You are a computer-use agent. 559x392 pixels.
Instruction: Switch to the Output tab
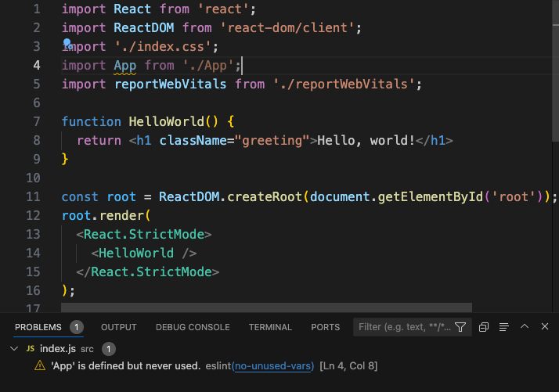[x=118, y=327]
